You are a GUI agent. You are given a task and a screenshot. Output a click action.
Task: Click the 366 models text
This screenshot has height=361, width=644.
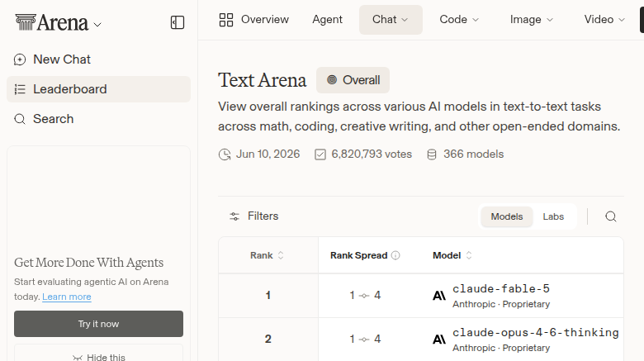point(474,154)
